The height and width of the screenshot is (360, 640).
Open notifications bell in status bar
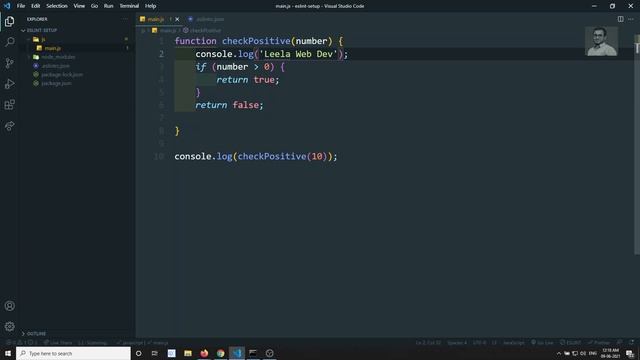point(631,343)
